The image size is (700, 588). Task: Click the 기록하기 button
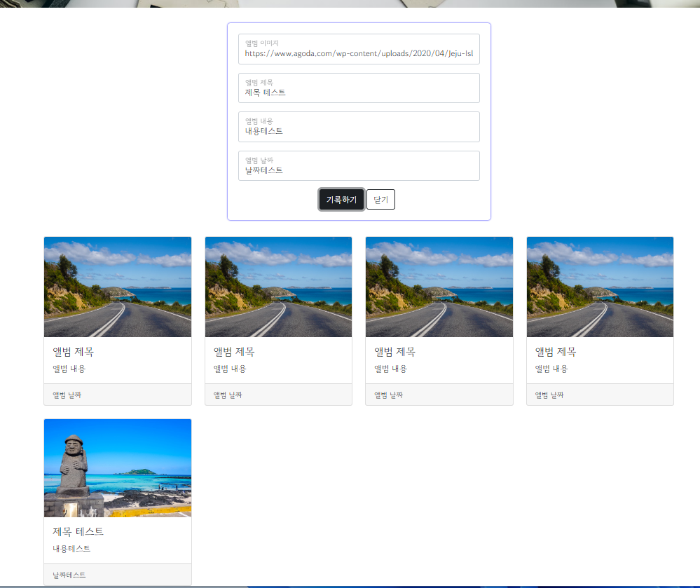[341, 200]
